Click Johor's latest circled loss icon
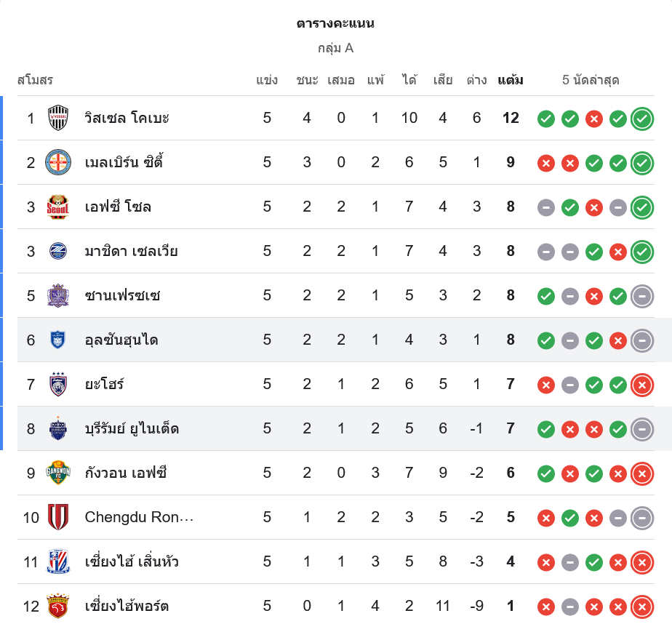Viewport: 672px width, 640px height. [x=641, y=385]
